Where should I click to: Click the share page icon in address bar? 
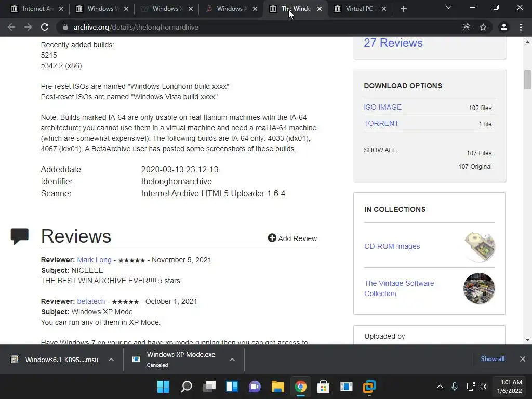(466, 27)
